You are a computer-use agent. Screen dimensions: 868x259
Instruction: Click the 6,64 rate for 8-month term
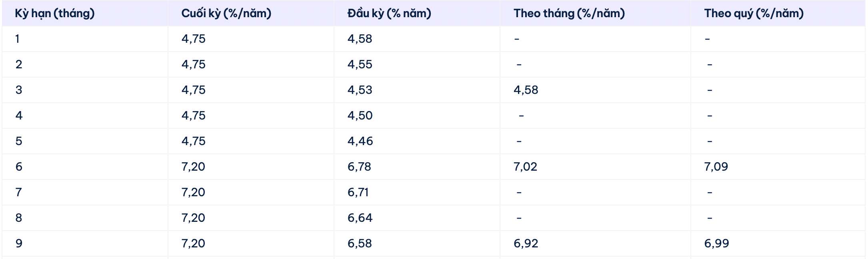click(x=360, y=218)
